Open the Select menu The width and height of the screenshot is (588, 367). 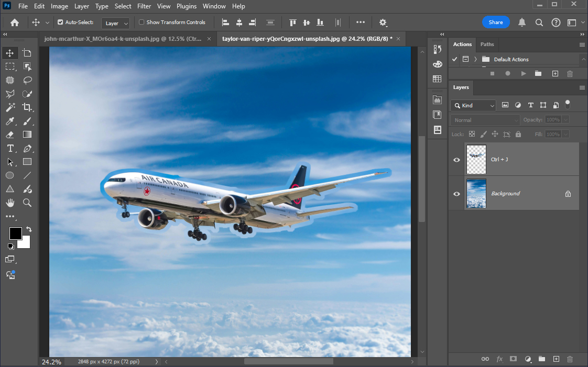123,6
